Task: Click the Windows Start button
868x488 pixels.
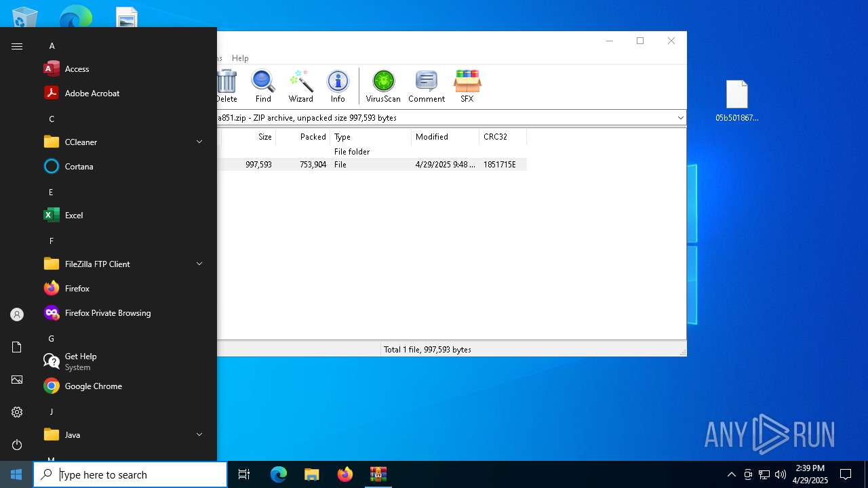Action: point(16,474)
